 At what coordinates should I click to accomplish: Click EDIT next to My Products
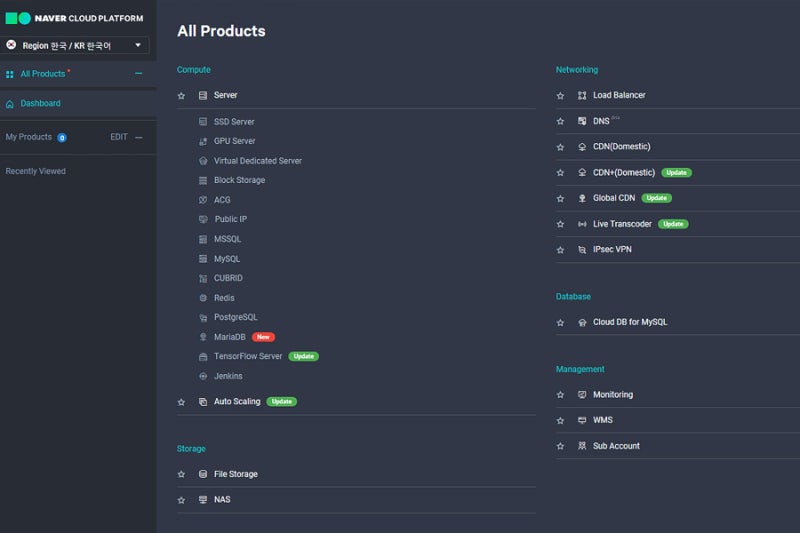pyautogui.click(x=119, y=137)
